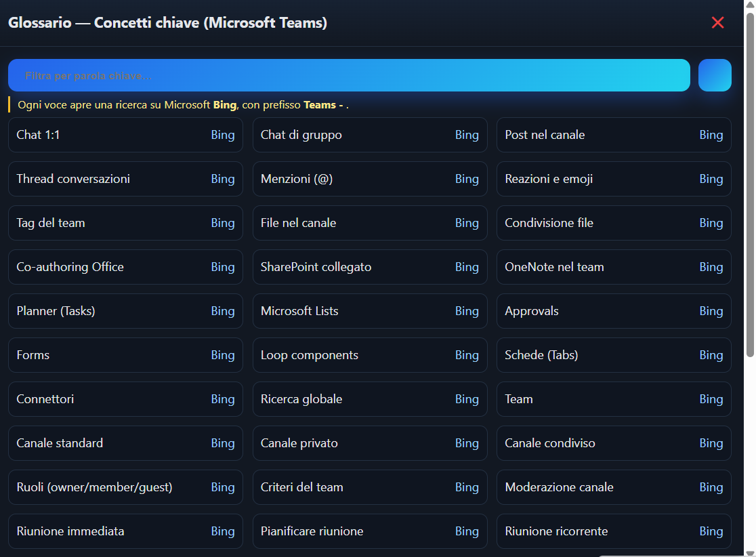
Task: Select the 'SharePoint collegato' label
Action: (316, 267)
